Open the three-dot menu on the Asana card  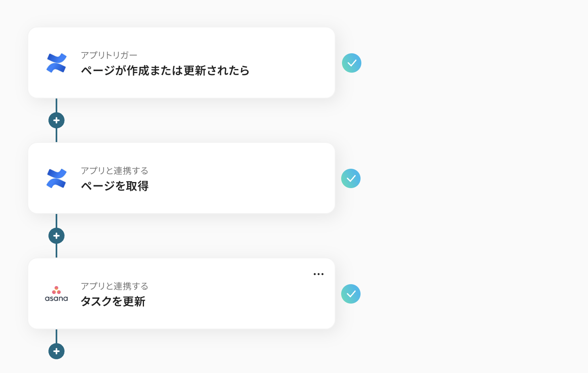point(319,274)
